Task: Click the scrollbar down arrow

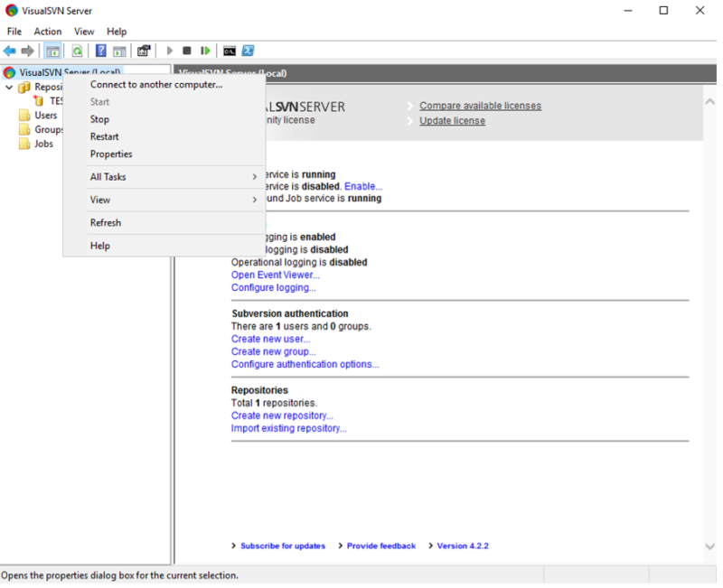Action: click(x=709, y=546)
